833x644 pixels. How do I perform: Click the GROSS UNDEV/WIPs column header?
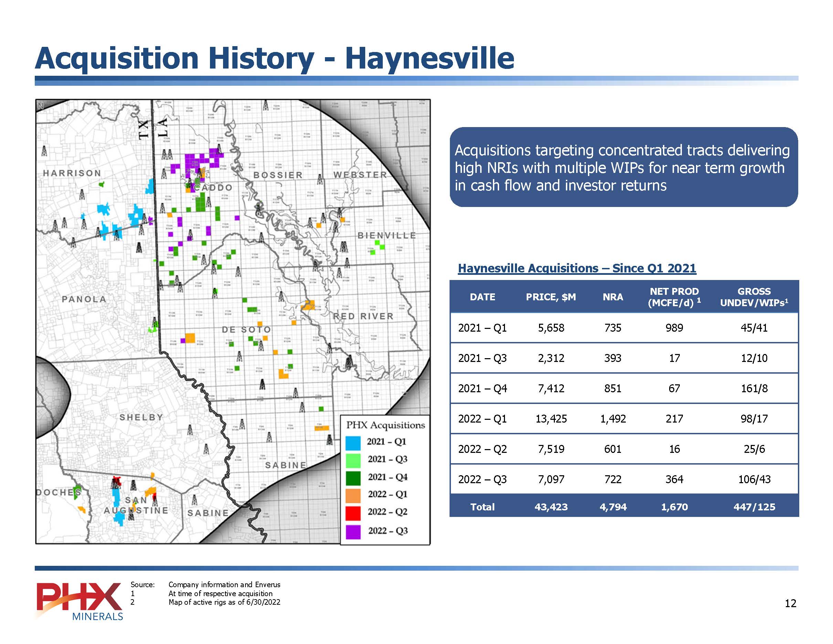point(754,297)
